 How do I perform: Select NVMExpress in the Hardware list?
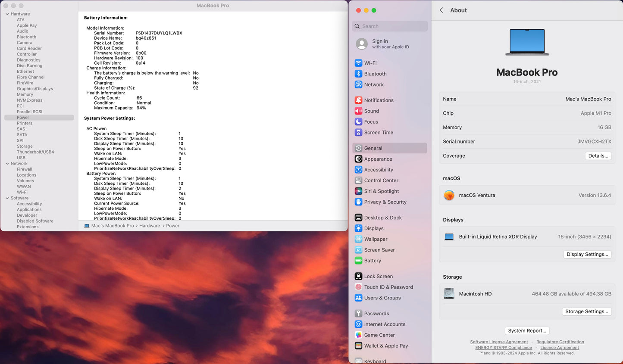tap(30, 100)
